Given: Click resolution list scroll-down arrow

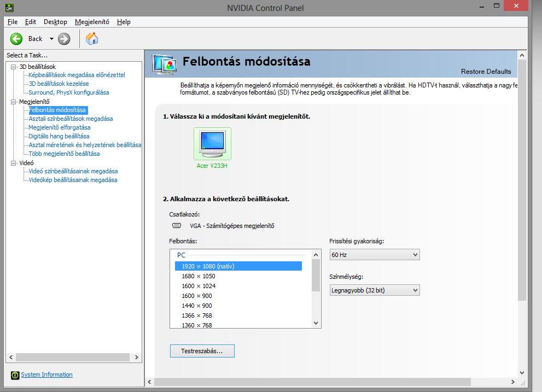Looking at the screenshot, I should 316,323.
